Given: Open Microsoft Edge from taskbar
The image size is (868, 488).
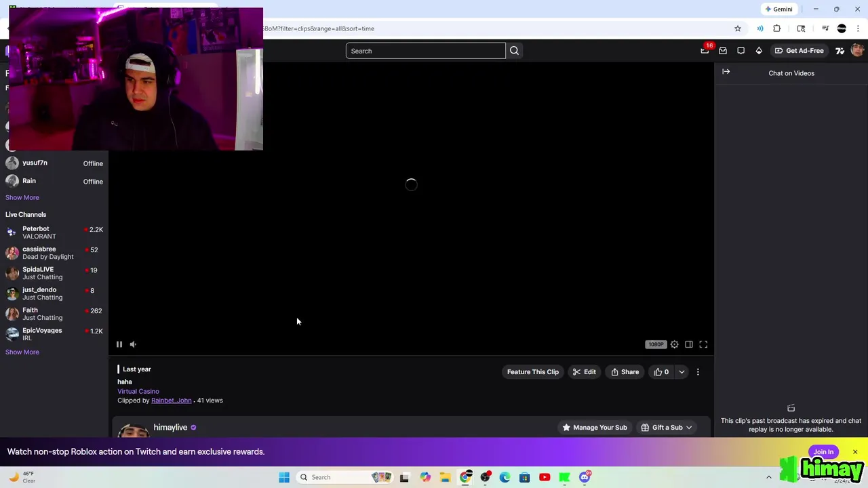Looking at the screenshot, I should click(505, 477).
